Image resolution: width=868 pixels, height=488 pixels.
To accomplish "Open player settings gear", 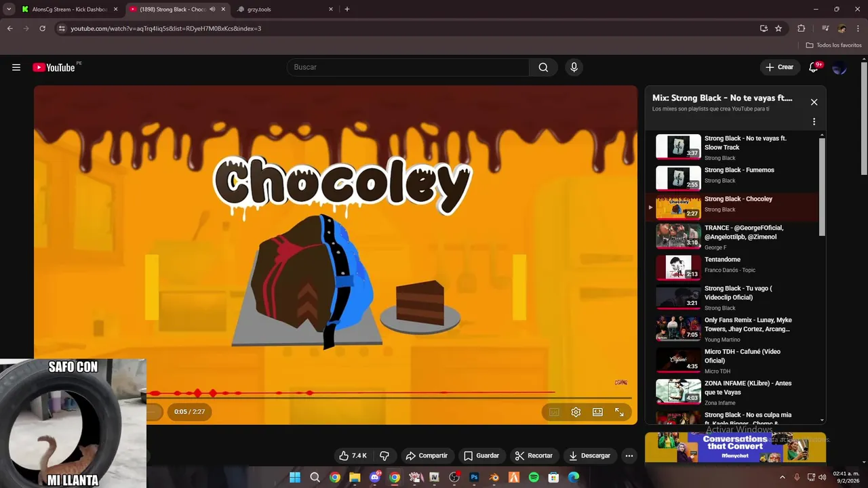I will point(576,412).
